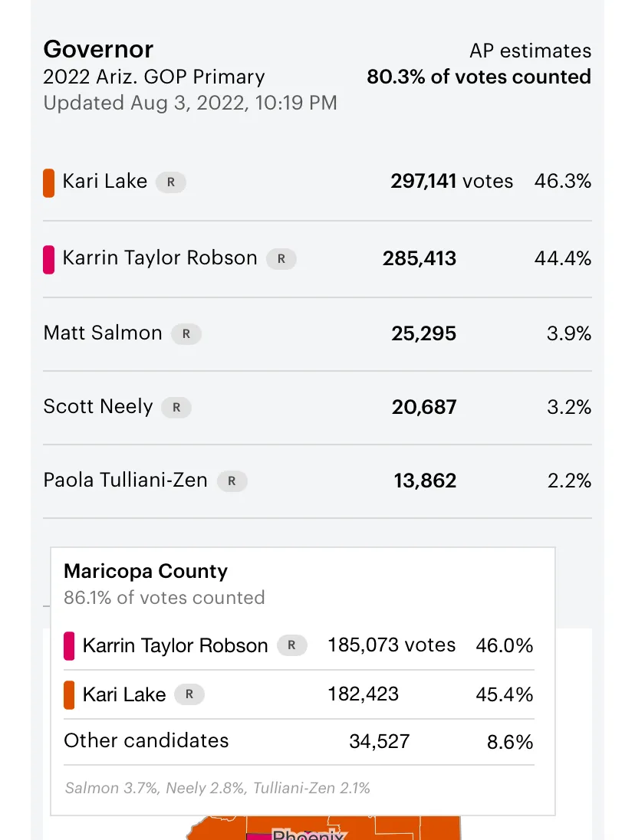Screen dimensions: 635x840
Task: Select the Scott Neely candidate name
Action: click(x=98, y=407)
